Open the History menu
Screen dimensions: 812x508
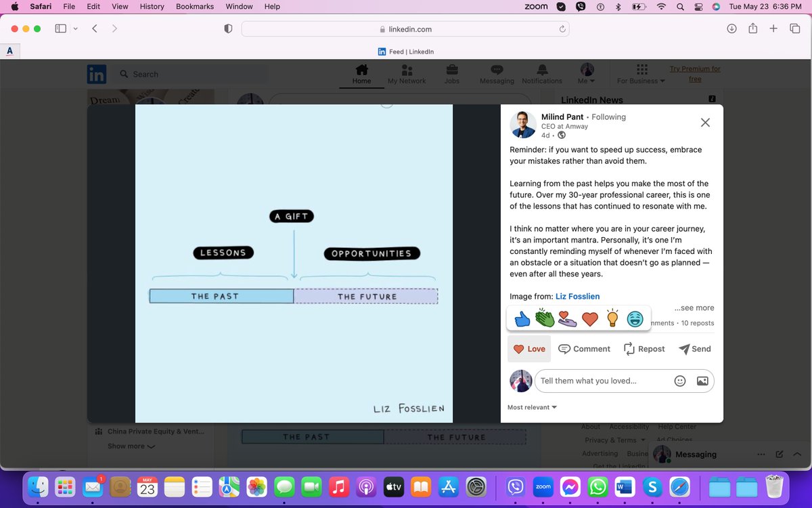pos(152,6)
